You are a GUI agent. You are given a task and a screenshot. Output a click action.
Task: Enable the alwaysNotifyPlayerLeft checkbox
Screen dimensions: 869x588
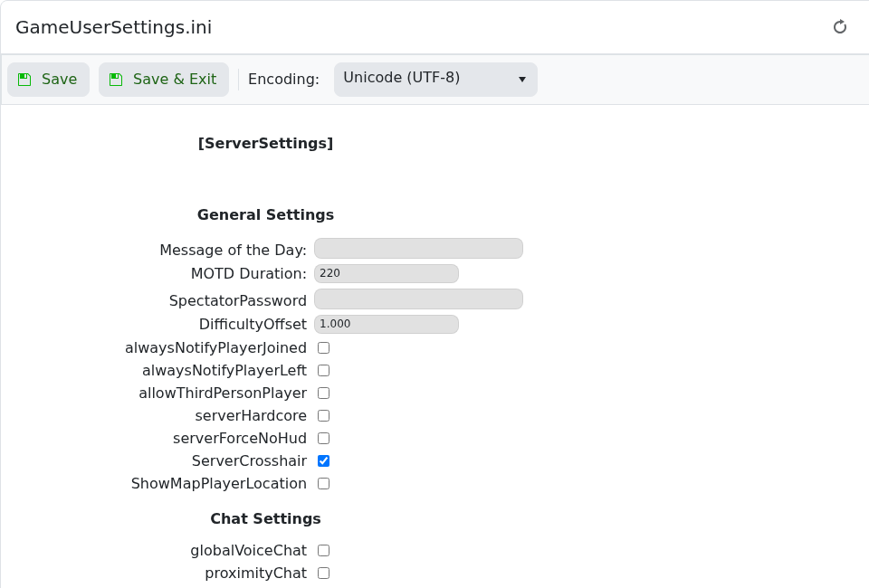[x=324, y=370]
